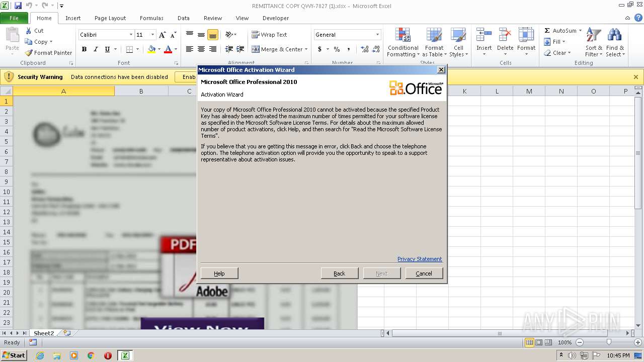The height and width of the screenshot is (362, 644).
Task: Toggle Middle Align in Alignment group
Action: click(x=201, y=35)
